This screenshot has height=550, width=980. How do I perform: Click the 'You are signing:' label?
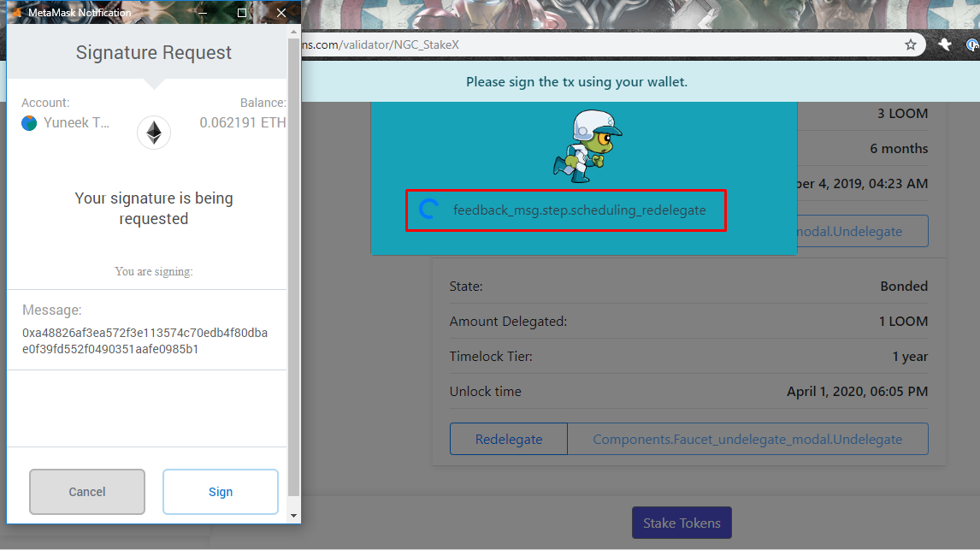tap(154, 271)
